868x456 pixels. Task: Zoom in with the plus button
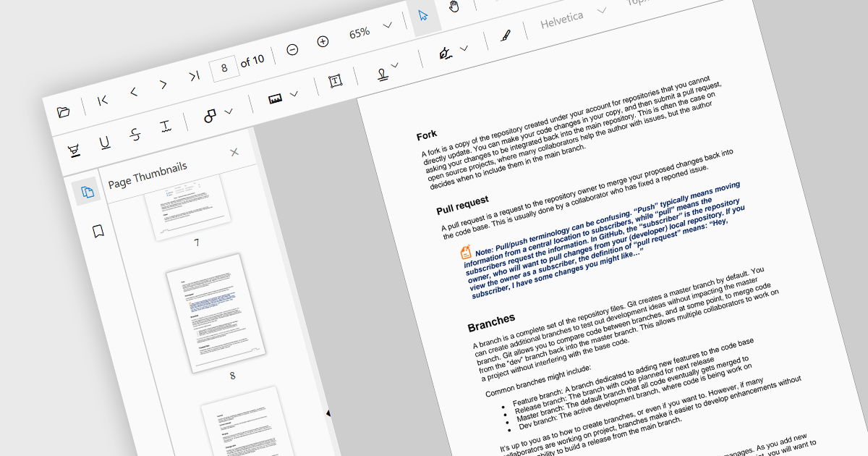click(x=323, y=42)
